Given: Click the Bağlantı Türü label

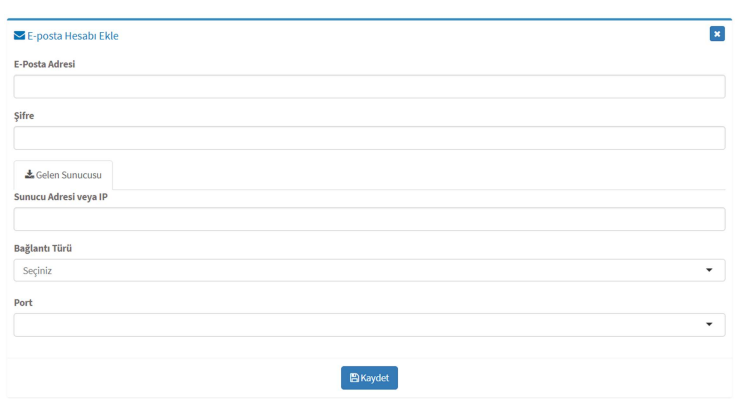Looking at the screenshot, I should [43, 249].
